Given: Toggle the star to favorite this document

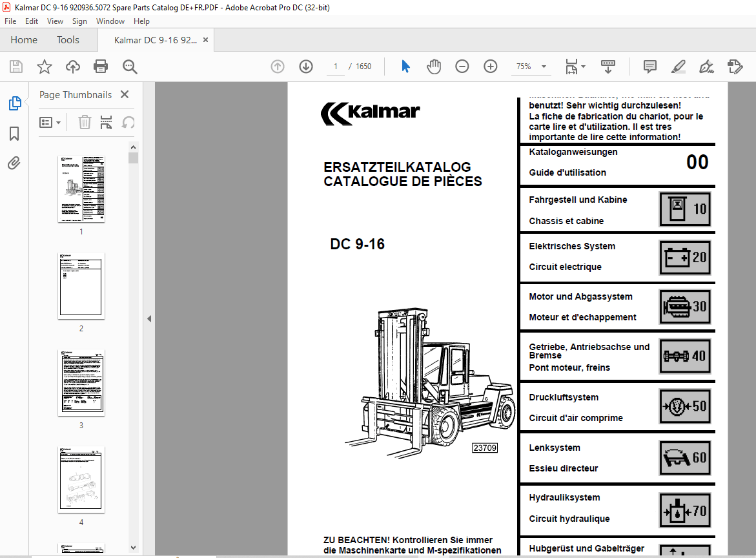Looking at the screenshot, I should [x=44, y=67].
